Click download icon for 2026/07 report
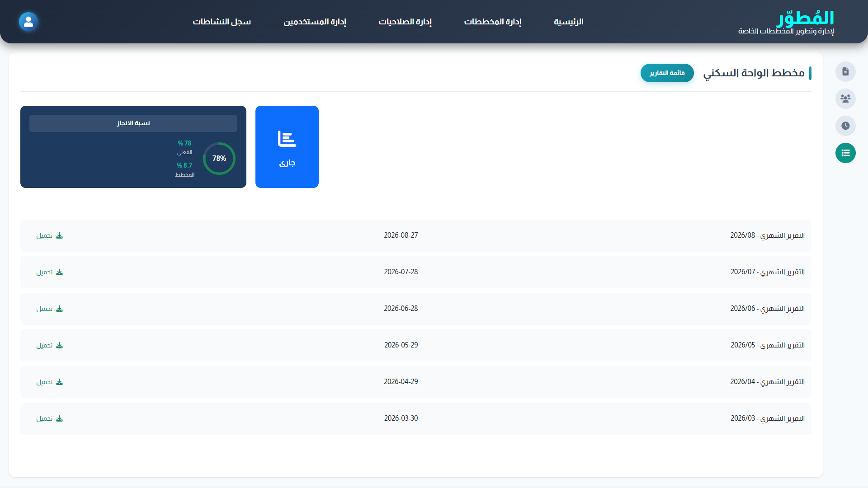Screen dimensions: 868x488 (x=59, y=272)
